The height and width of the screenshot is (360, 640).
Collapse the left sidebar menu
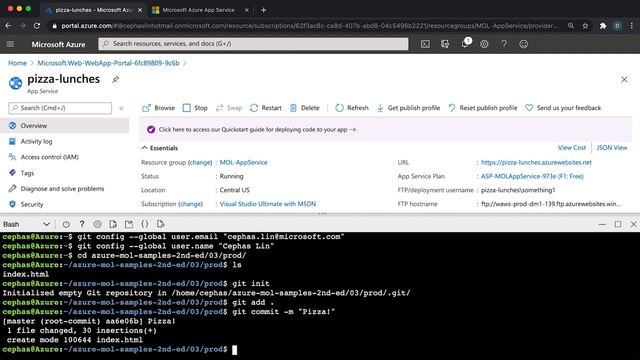tap(121, 108)
